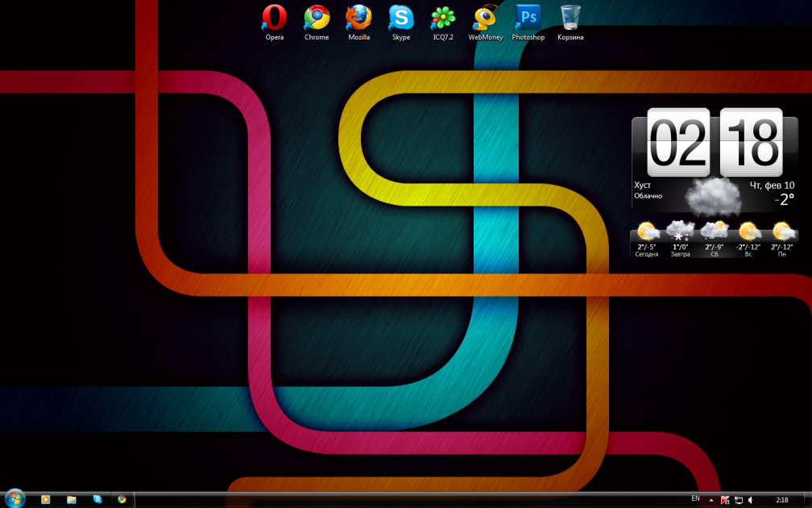Launch Windows Media Player from the taskbar
Screen dimensions: 812x508
point(46,500)
